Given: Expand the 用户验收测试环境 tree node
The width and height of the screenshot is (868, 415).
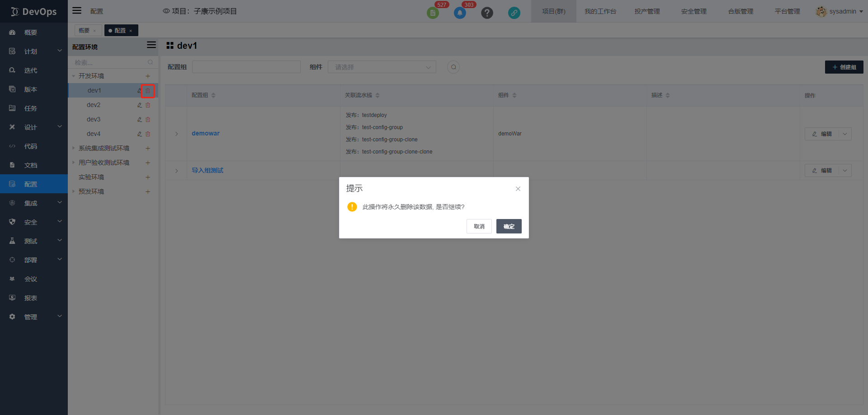Looking at the screenshot, I should click(74, 163).
